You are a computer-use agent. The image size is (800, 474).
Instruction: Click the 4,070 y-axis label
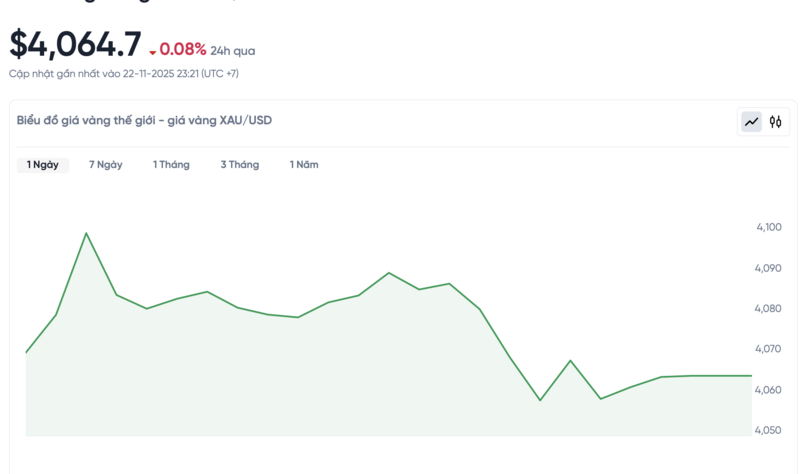(769, 349)
